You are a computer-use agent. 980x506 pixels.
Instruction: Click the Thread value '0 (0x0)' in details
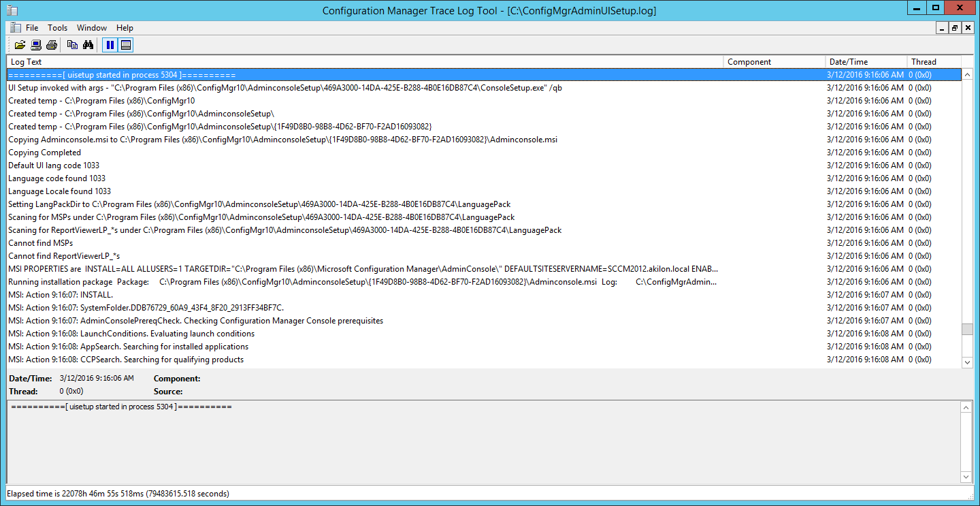71,392
